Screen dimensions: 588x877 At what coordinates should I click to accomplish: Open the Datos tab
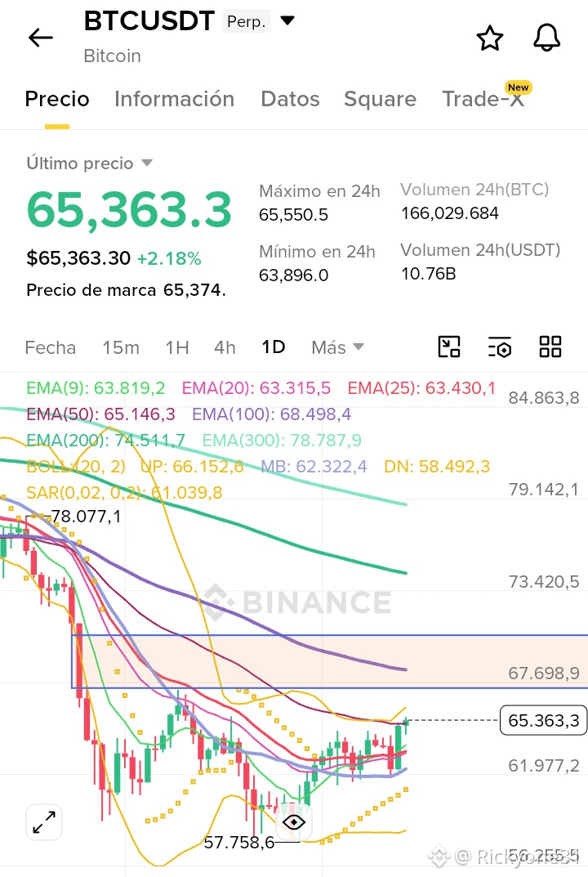290,99
